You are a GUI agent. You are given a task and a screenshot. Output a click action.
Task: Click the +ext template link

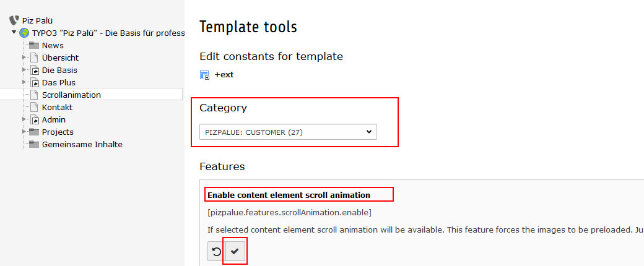pos(224,75)
